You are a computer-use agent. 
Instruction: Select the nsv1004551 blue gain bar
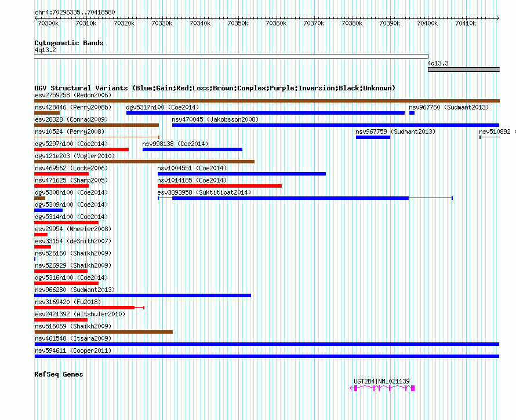coord(242,174)
